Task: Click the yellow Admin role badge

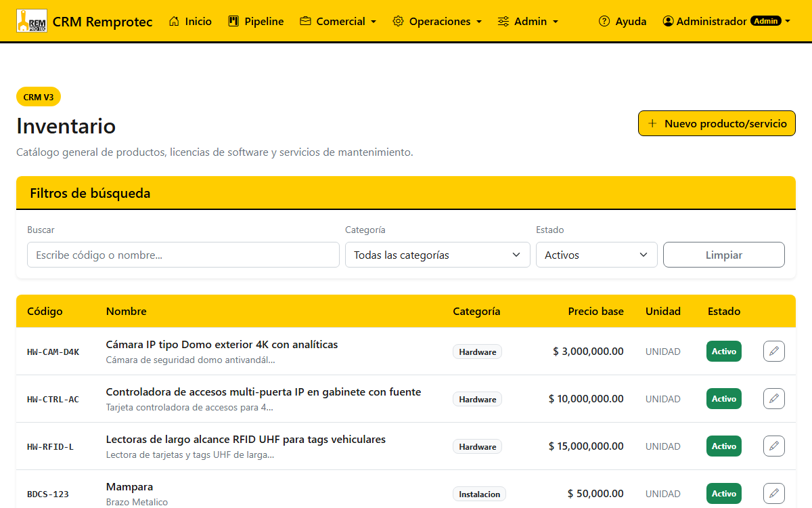Action: 766,21
